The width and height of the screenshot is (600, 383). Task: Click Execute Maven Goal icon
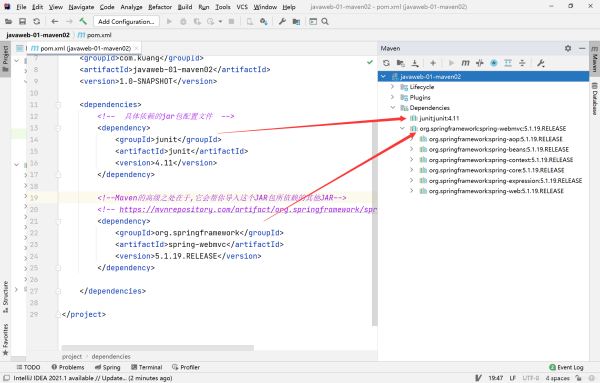tap(465, 63)
